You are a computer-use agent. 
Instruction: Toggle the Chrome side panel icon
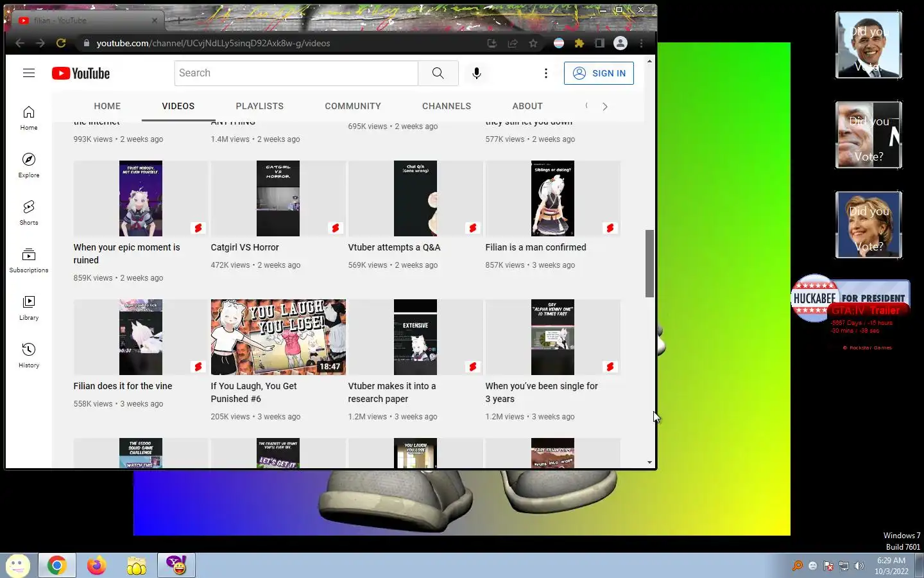coord(600,43)
